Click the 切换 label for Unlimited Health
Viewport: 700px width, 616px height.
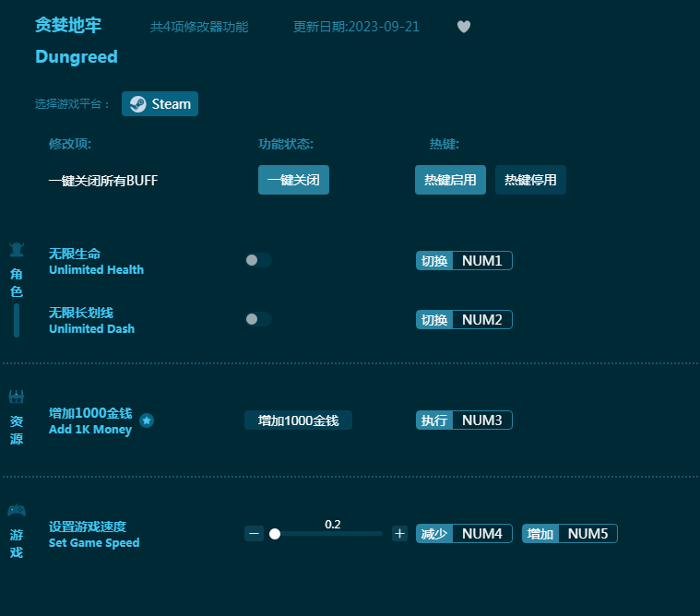pos(434,261)
